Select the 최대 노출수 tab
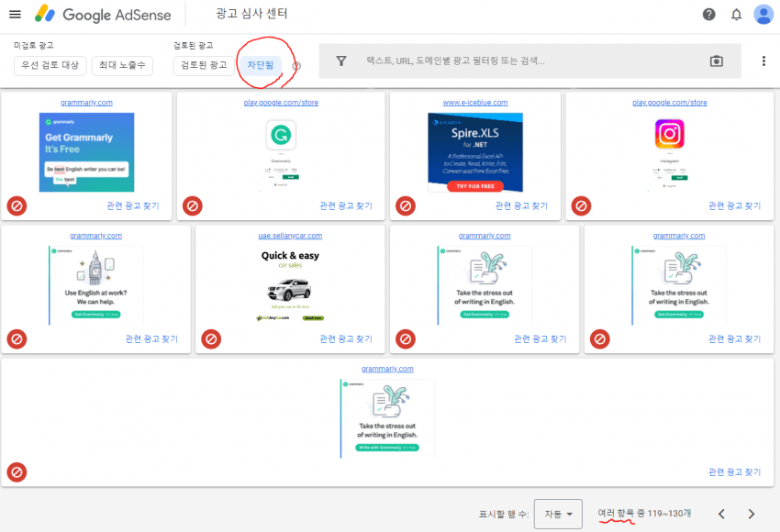The image size is (780, 532). tap(122, 66)
